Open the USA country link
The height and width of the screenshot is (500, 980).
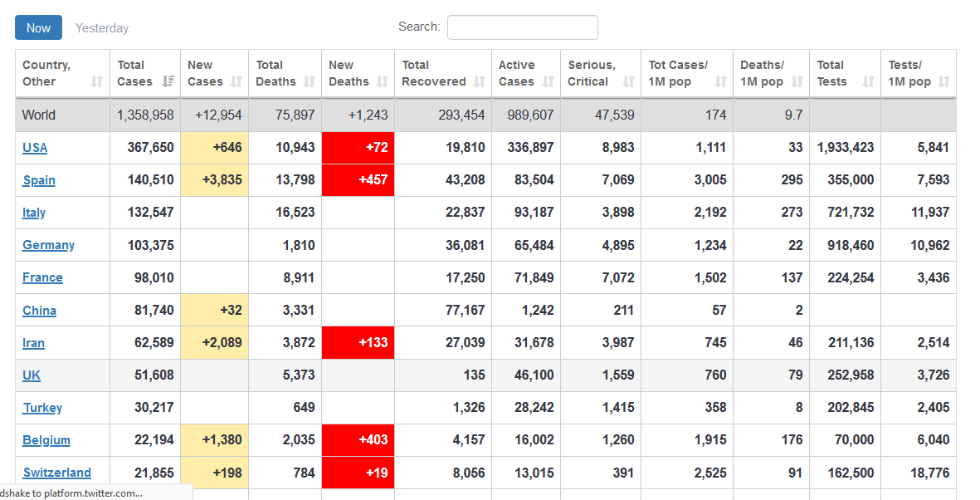[35, 148]
